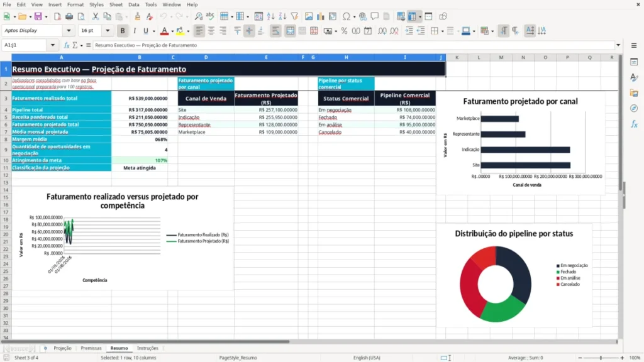Click the Function Wizard fx icon
The width and height of the screenshot is (644, 362).
[67, 45]
